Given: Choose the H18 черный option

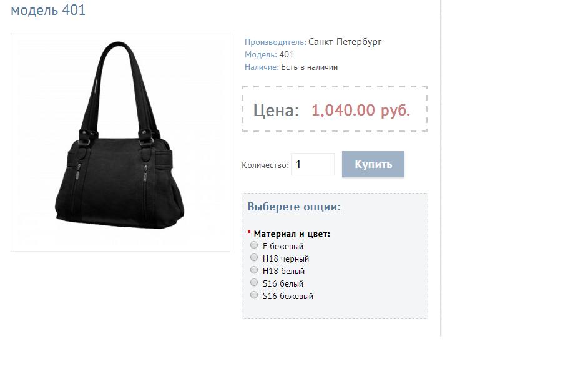Looking at the screenshot, I should click(x=254, y=258).
